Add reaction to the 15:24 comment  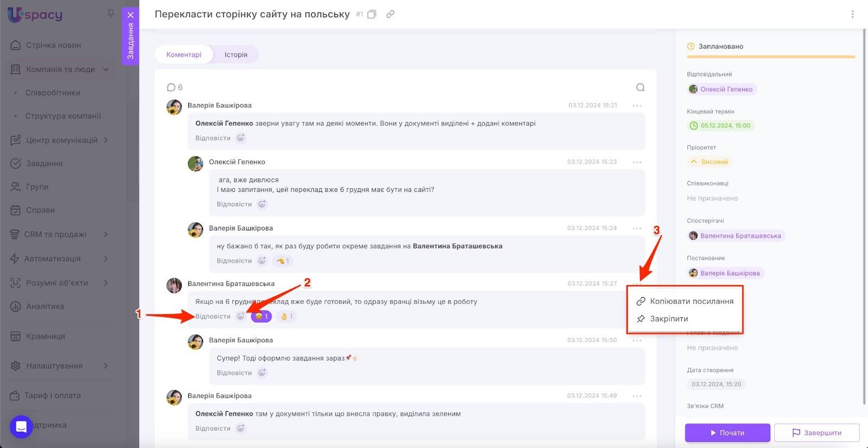pyautogui.click(x=262, y=261)
